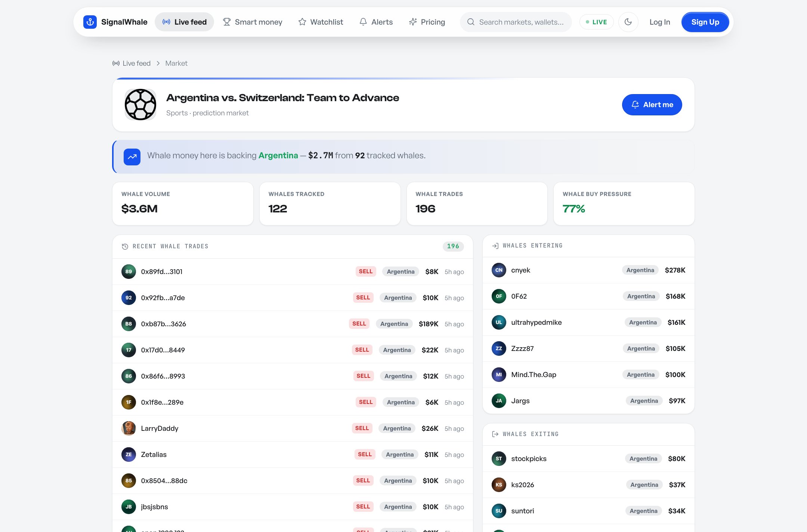Click the Whales Exiting arrow icon
The width and height of the screenshot is (807, 532).
coord(495,434)
